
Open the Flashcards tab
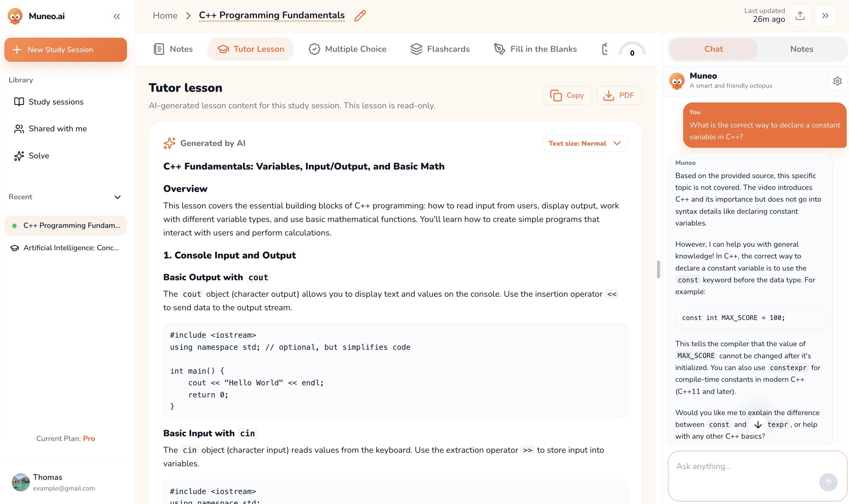pos(440,49)
